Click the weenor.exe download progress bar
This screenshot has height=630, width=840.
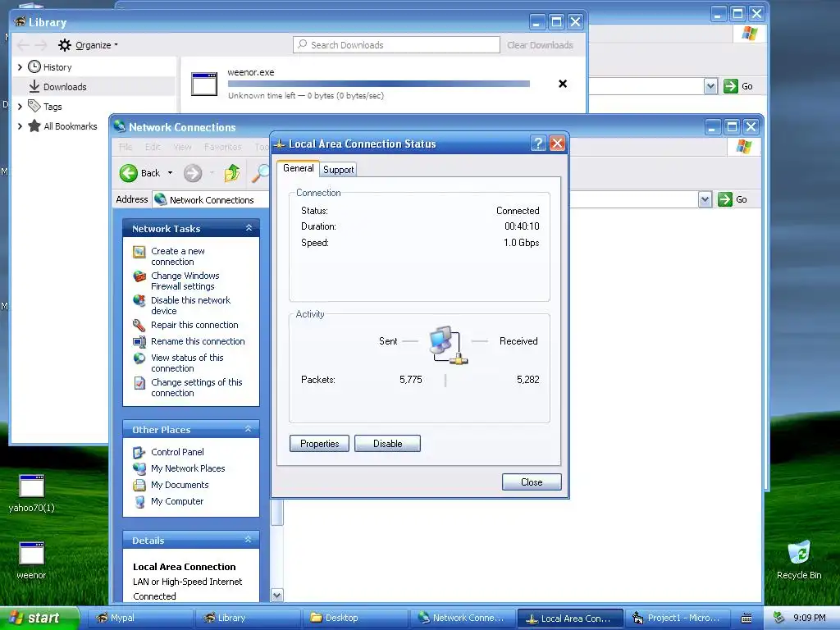[379, 84]
